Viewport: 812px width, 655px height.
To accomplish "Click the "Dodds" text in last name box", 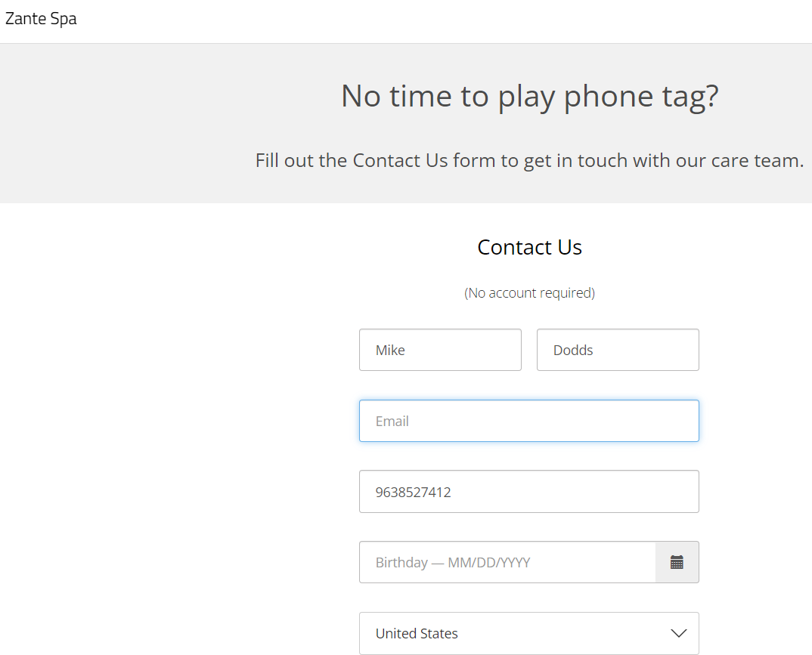I will (573, 351).
